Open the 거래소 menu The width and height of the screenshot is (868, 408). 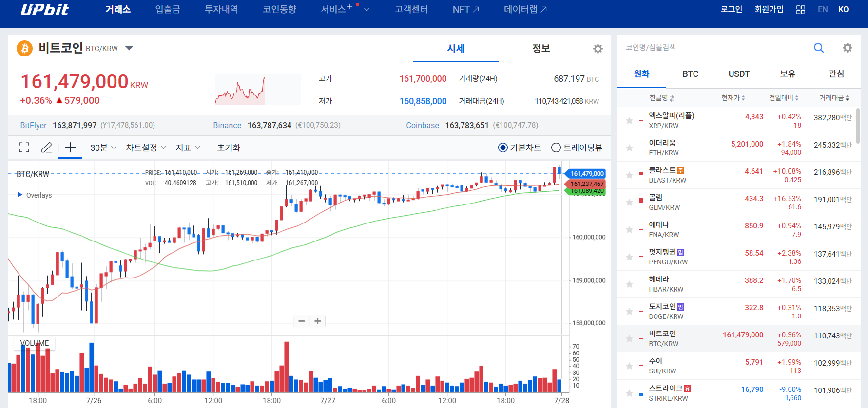118,9
